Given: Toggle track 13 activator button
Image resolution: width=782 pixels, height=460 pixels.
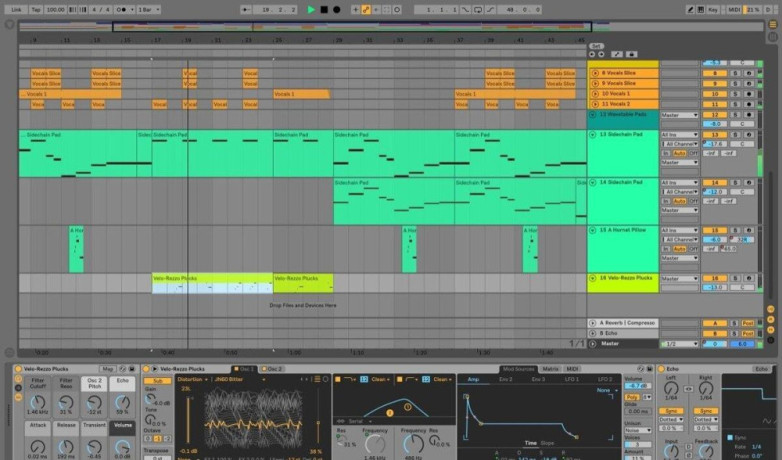Looking at the screenshot, I should point(714,135).
